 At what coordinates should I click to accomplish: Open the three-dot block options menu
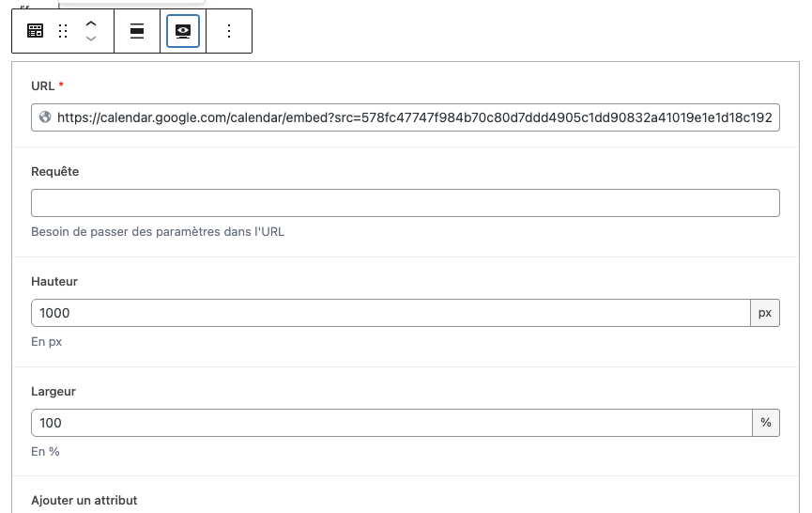(229, 31)
